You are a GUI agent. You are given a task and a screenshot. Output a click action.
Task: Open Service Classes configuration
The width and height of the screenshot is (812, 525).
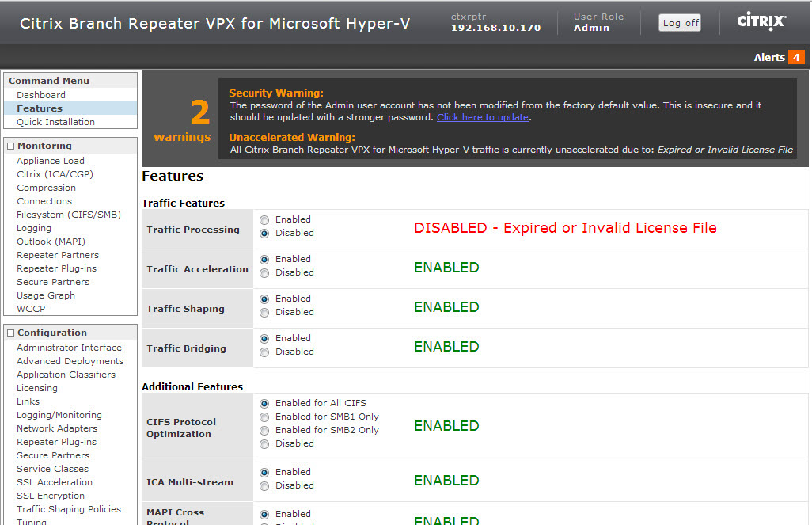click(52, 469)
